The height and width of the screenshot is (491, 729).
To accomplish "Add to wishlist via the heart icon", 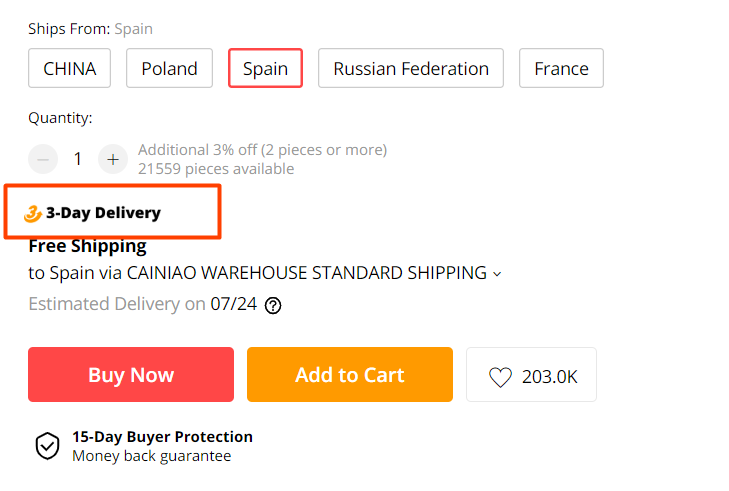I will coord(500,377).
